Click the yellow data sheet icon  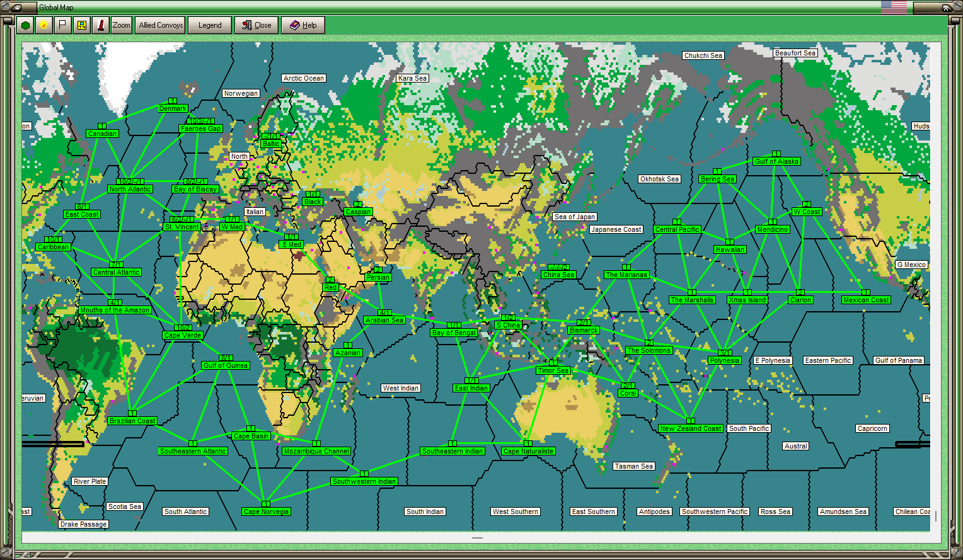81,25
